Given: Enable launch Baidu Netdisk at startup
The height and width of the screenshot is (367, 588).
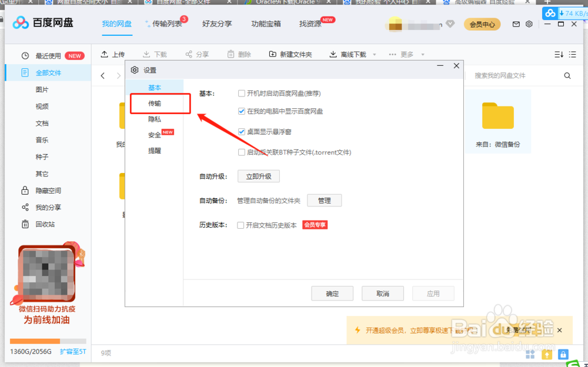Looking at the screenshot, I should click(x=242, y=94).
